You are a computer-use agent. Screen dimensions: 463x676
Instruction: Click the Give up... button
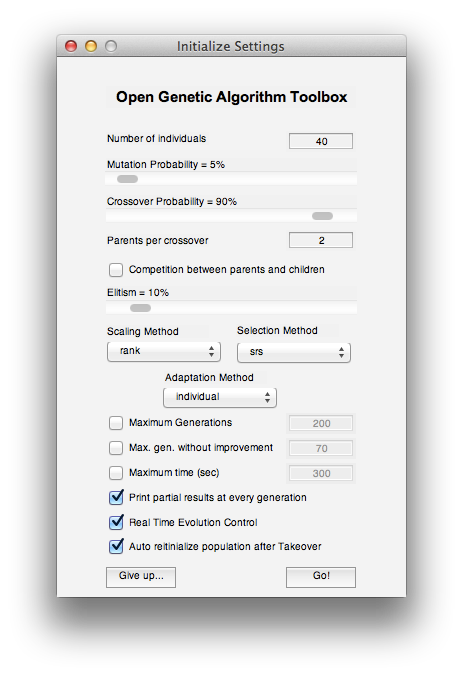pyautogui.click(x=141, y=577)
